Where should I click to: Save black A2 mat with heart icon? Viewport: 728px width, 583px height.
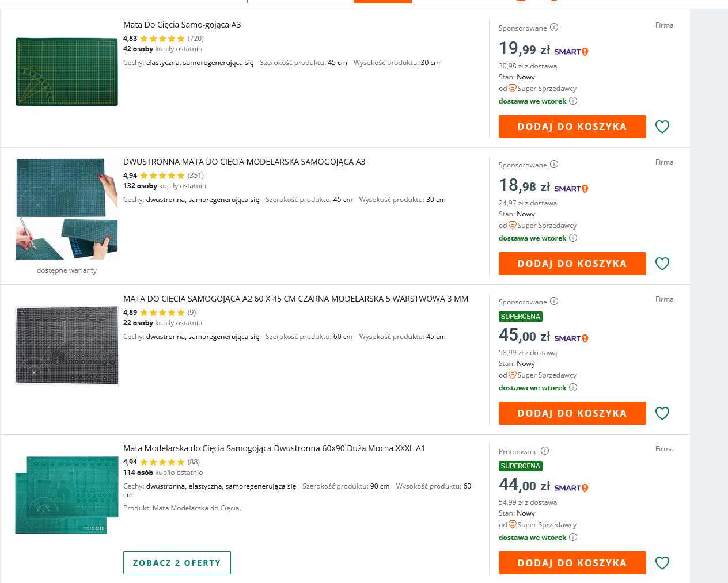coord(662,413)
